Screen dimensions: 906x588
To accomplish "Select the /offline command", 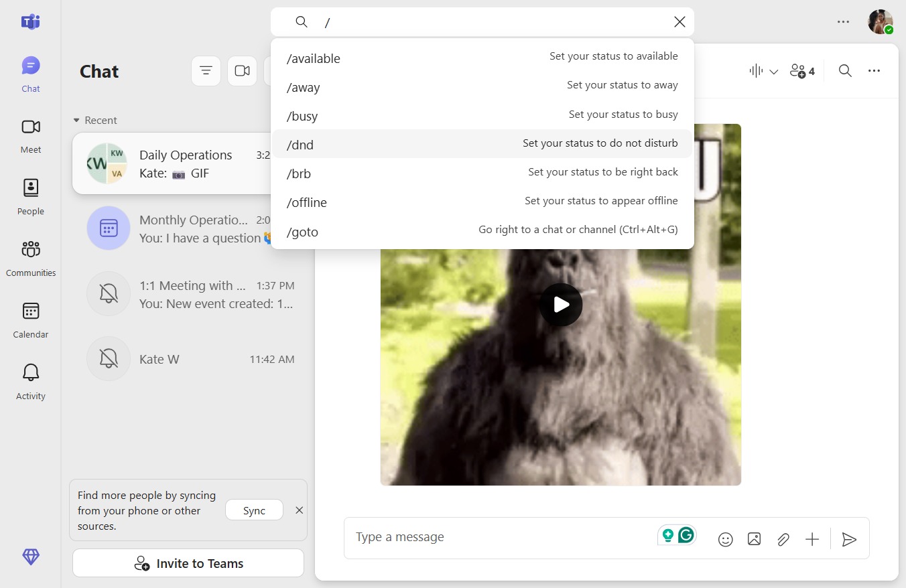I will point(482,202).
